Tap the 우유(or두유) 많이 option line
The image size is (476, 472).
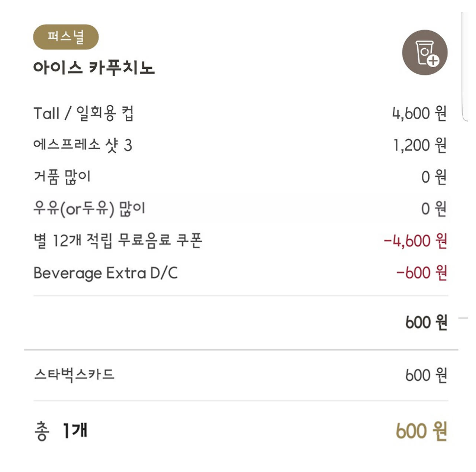click(240, 209)
